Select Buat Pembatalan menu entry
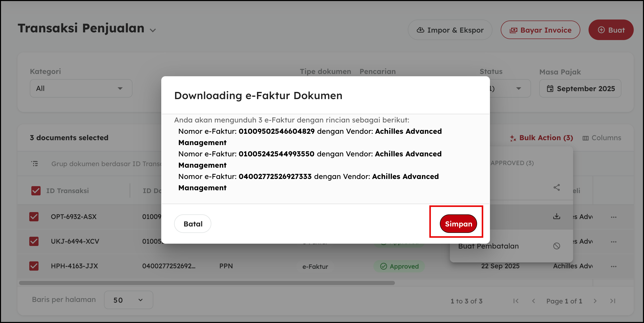The width and height of the screenshot is (644, 323). pos(488,246)
